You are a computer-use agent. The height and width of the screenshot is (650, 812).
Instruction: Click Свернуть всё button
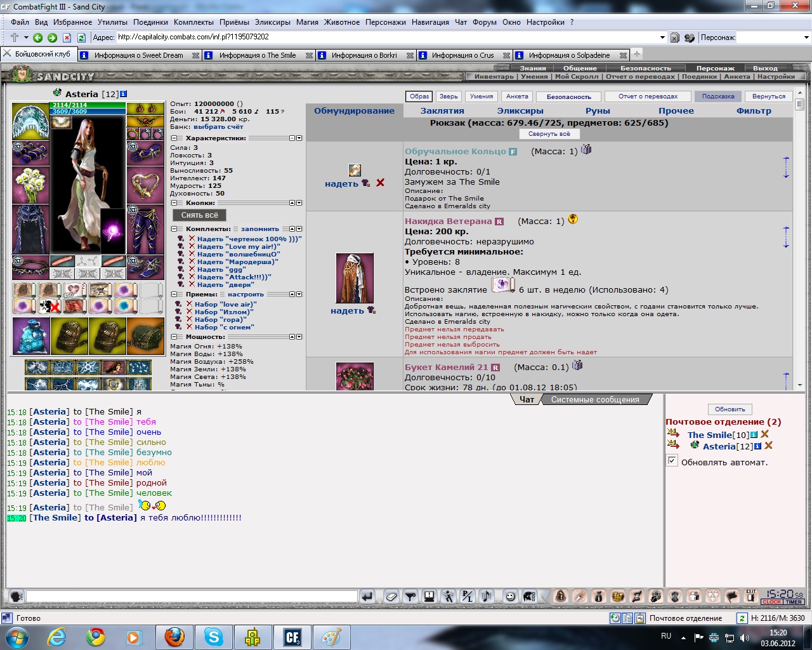[x=549, y=134]
